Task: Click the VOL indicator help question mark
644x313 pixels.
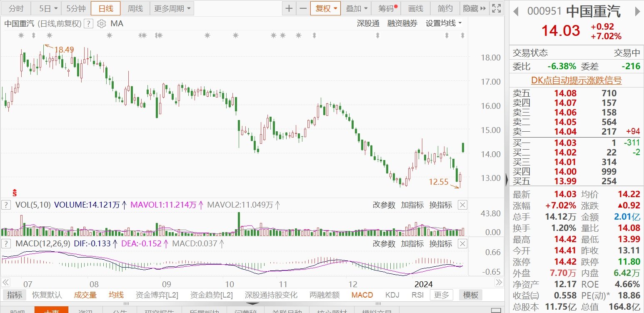Action: point(6,205)
